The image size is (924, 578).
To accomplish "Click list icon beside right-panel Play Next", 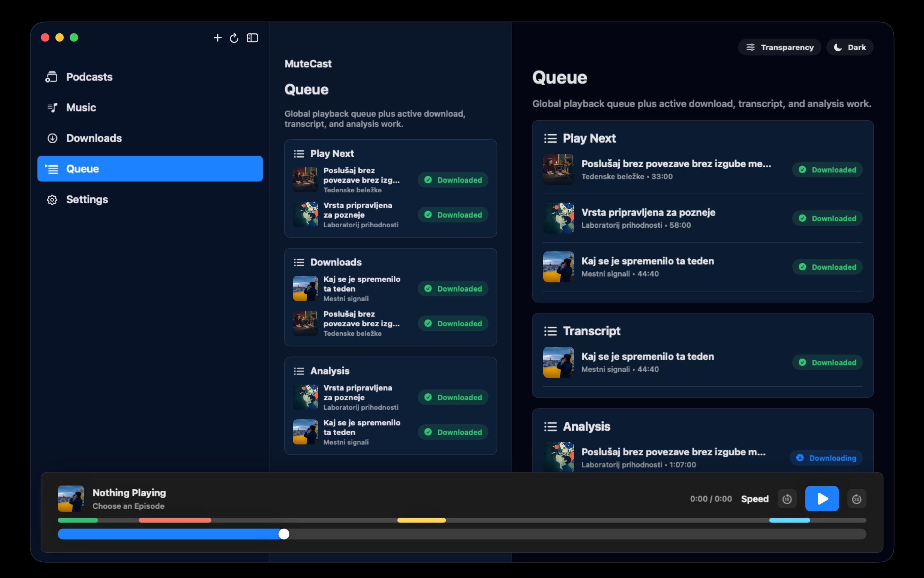I will tap(550, 138).
